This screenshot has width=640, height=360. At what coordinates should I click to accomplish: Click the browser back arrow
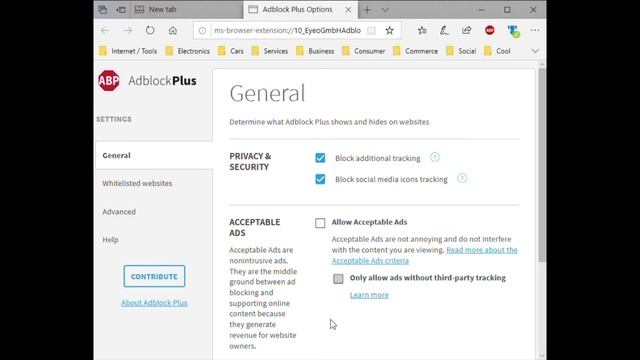[x=105, y=30]
